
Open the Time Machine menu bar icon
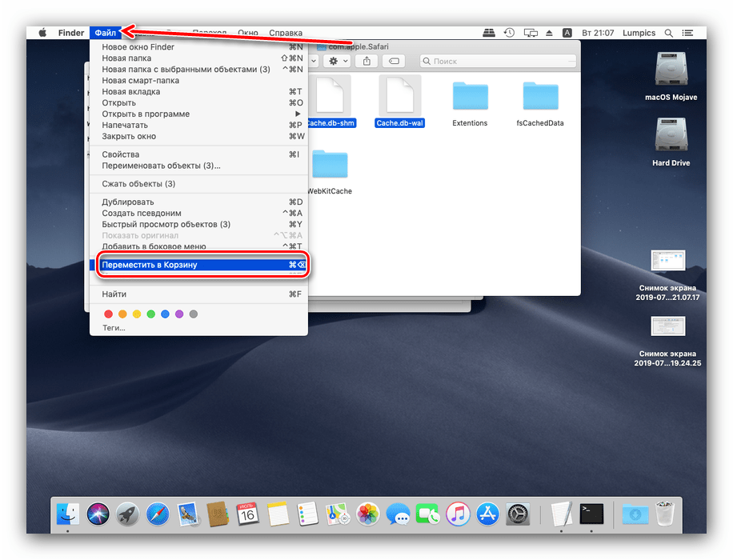(510, 33)
